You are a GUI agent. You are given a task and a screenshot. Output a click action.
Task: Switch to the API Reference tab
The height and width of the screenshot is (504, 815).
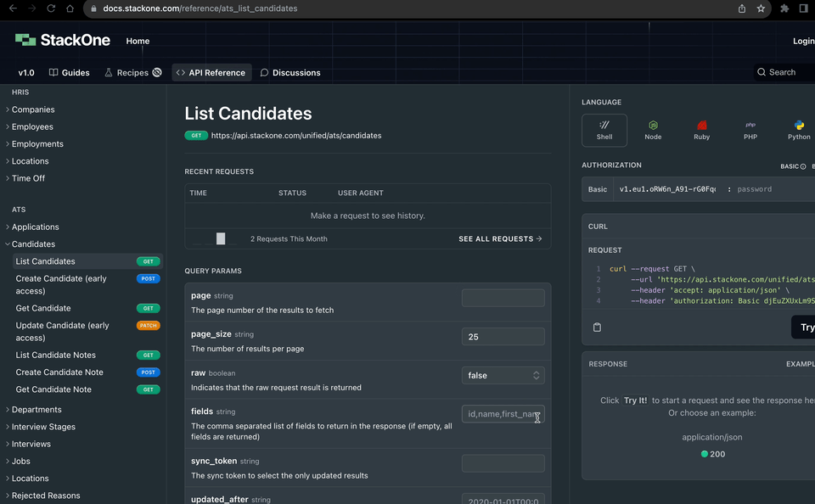(x=211, y=72)
